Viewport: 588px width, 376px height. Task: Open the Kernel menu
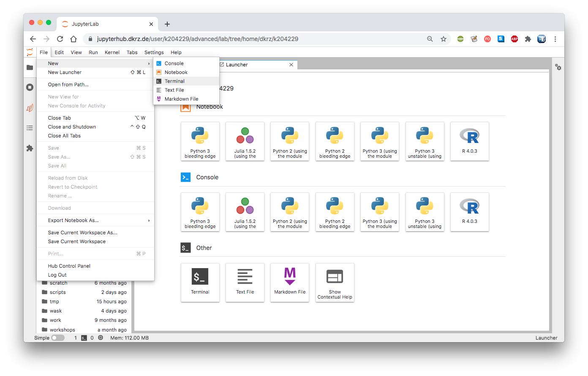pyautogui.click(x=112, y=52)
